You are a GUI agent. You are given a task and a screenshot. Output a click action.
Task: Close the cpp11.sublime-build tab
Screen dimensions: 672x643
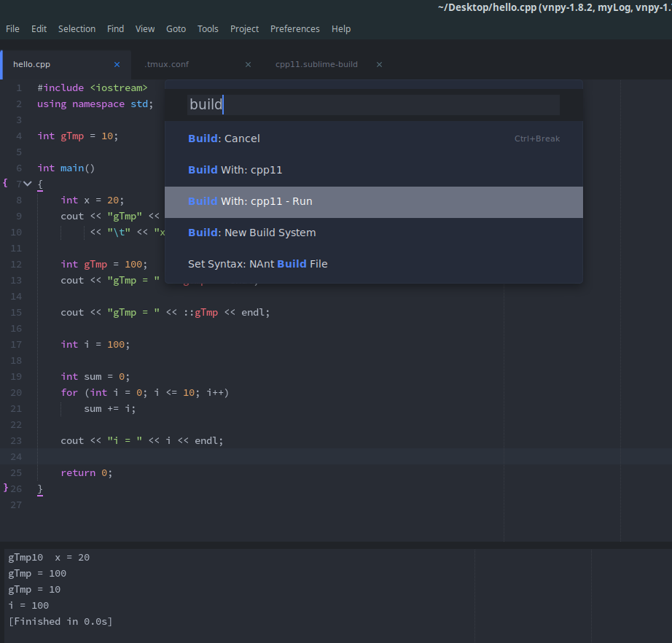pyautogui.click(x=379, y=64)
